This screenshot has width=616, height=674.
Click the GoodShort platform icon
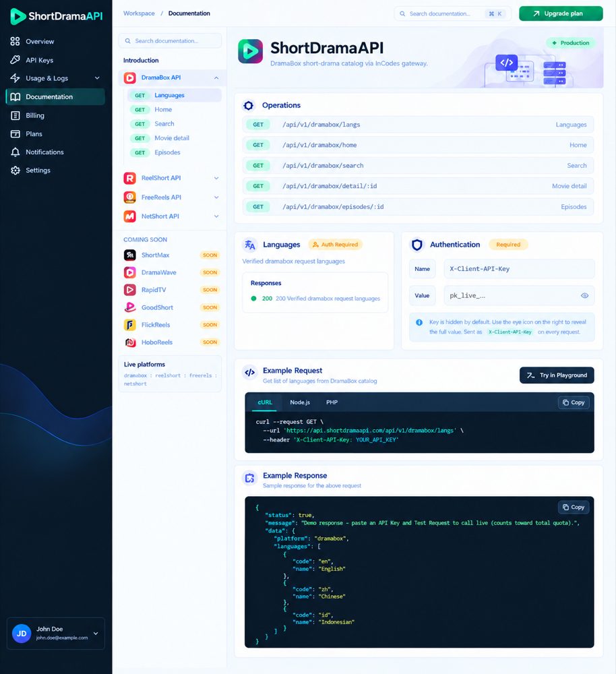click(x=130, y=307)
